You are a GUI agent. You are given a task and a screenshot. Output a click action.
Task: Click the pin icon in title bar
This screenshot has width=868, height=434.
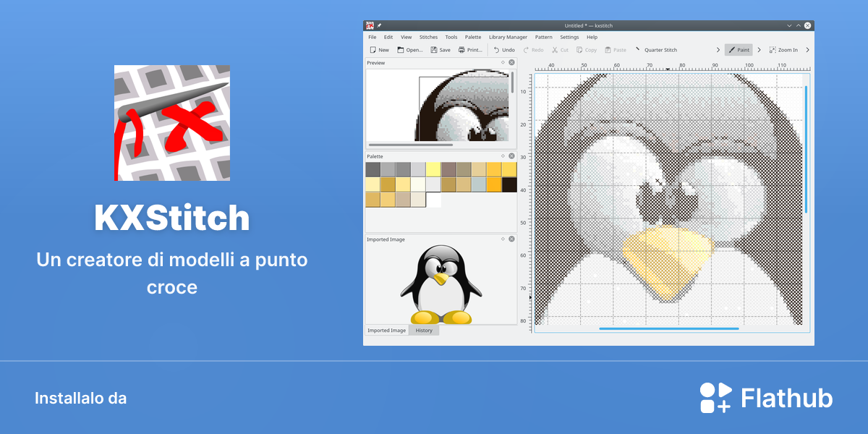(380, 25)
